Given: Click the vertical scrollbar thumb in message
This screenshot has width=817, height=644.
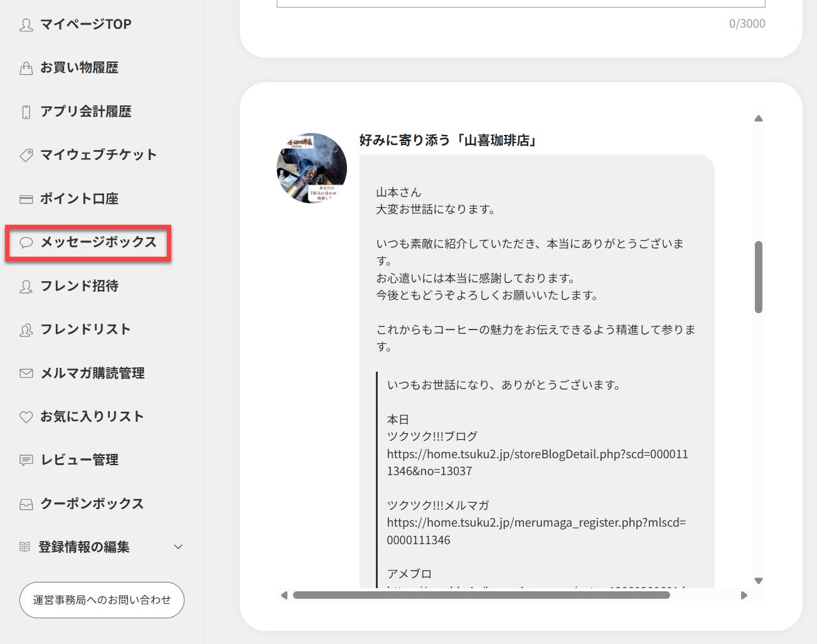Looking at the screenshot, I should tap(758, 277).
